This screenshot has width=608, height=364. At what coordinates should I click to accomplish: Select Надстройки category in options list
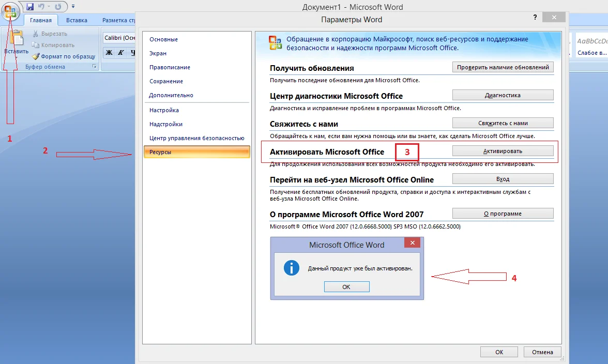click(196, 125)
